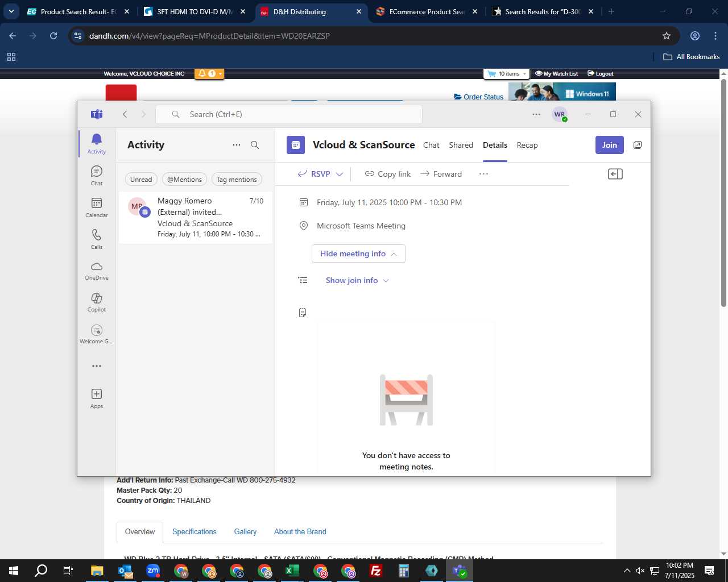This screenshot has height=582, width=728.
Task: Open Gallery tab on D&H product
Action: [245, 532]
